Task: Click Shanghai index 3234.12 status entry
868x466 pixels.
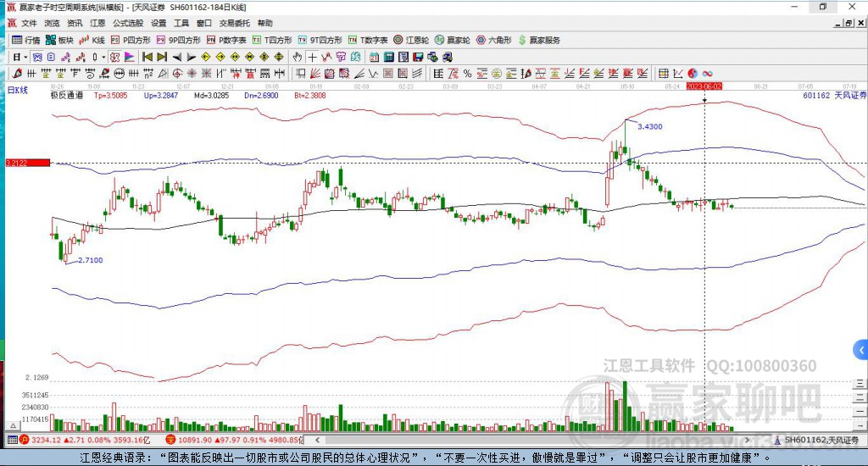Action: coord(86,440)
